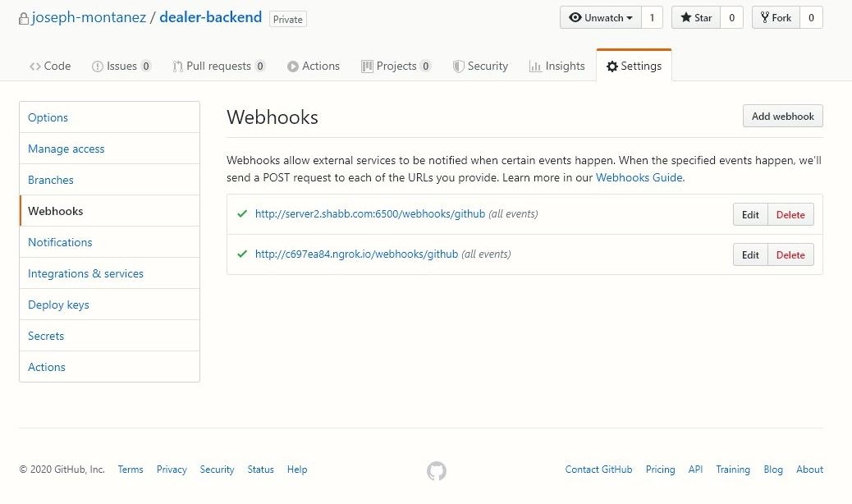Open the Insights tab
This screenshot has height=504, width=852.
point(557,66)
